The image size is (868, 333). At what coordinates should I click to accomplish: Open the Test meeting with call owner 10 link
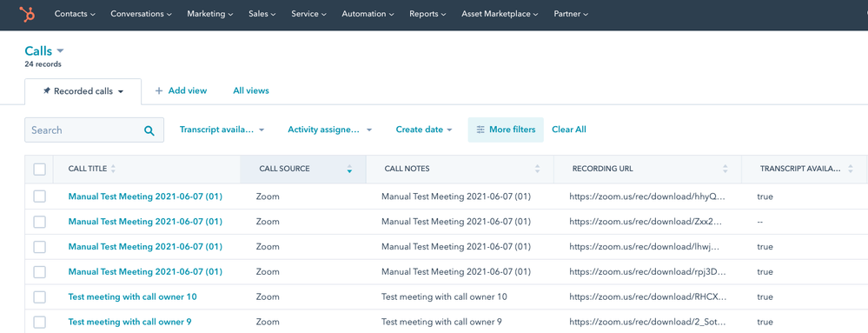click(132, 297)
